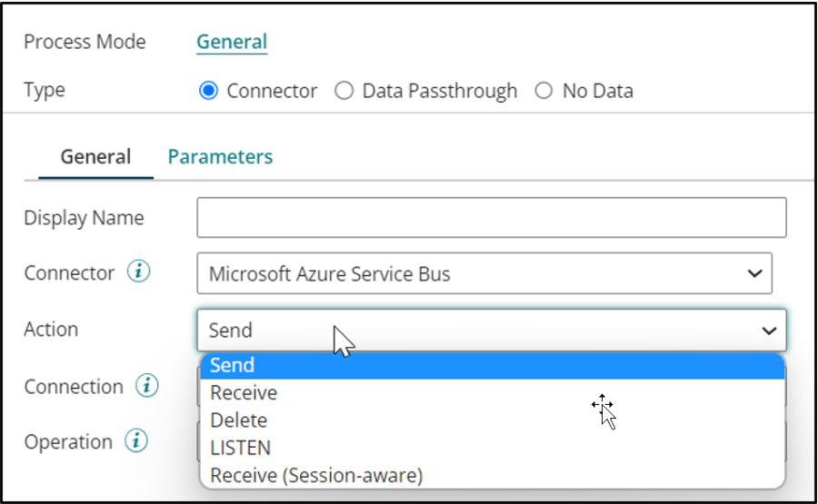Open the Microsoft Azure Service Bus connector dropdown
The height and width of the screenshot is (504, 818).
click(484, 273)
